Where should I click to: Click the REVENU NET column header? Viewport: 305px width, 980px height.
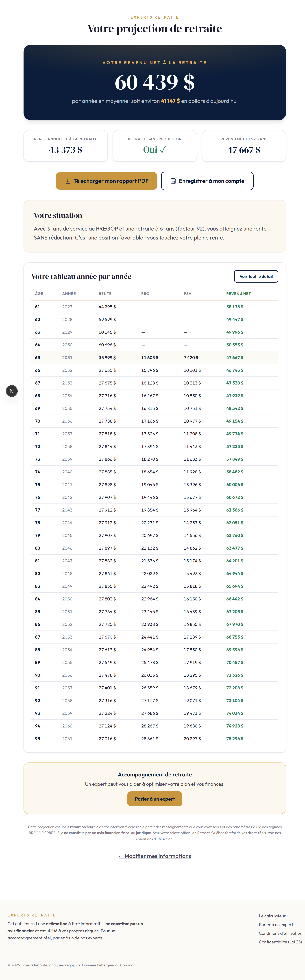[238, 294]
